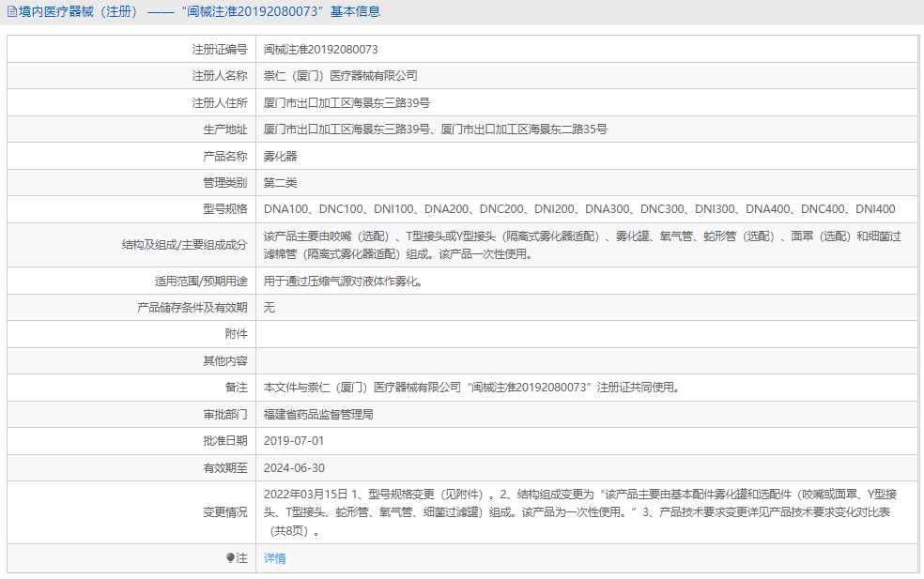Click the header title 境内医疗器械（注册）

80,12
